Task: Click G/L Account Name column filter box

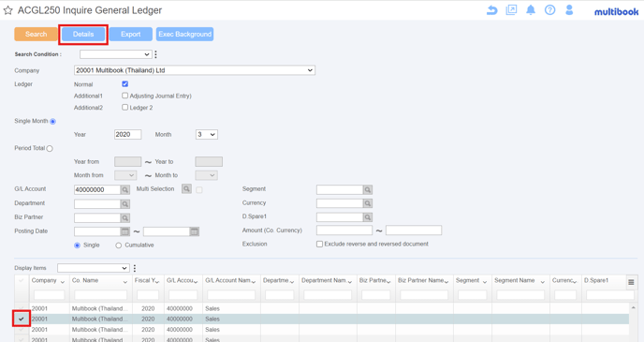Action: (231, 295)
